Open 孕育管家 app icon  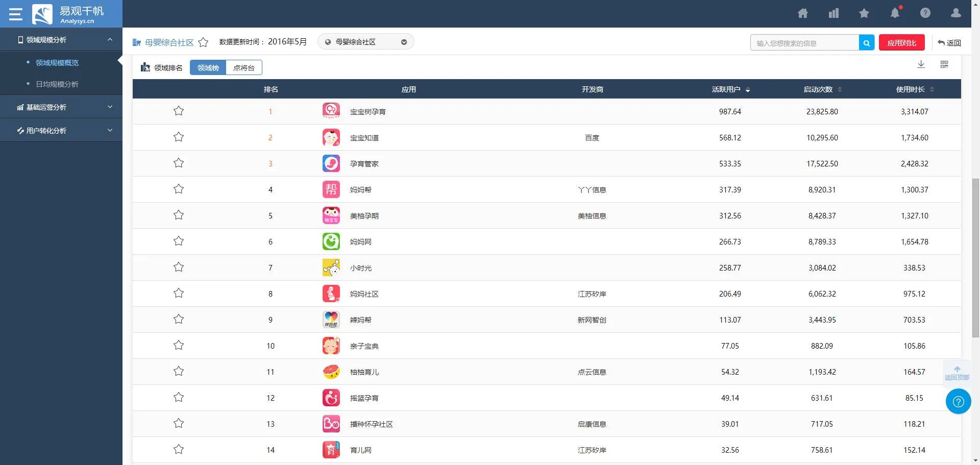[331, 163]
